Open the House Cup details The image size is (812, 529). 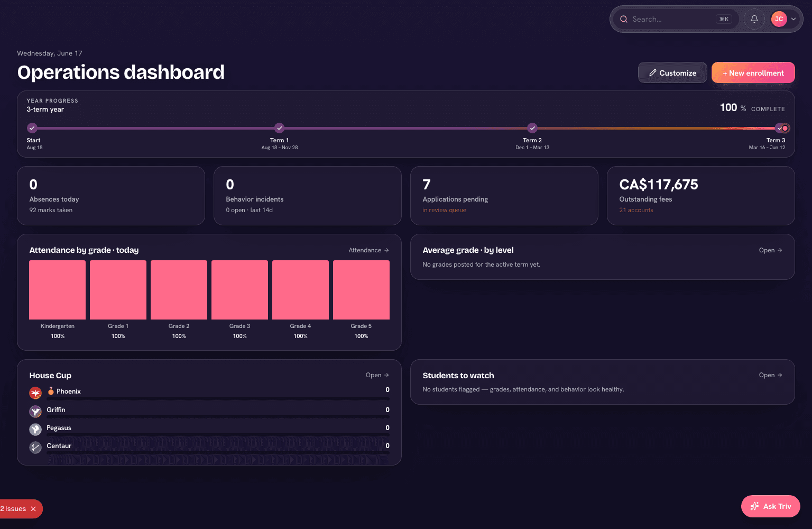click(x=377, y=375)
